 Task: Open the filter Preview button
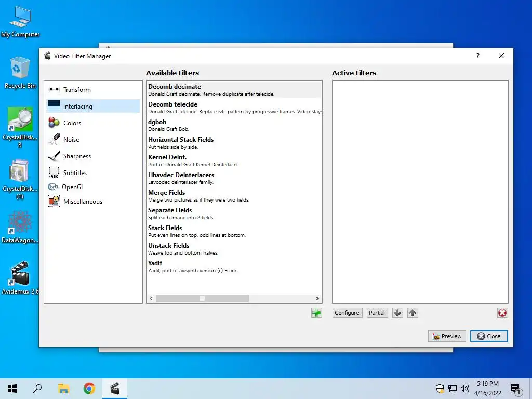[x=447, y=336]
